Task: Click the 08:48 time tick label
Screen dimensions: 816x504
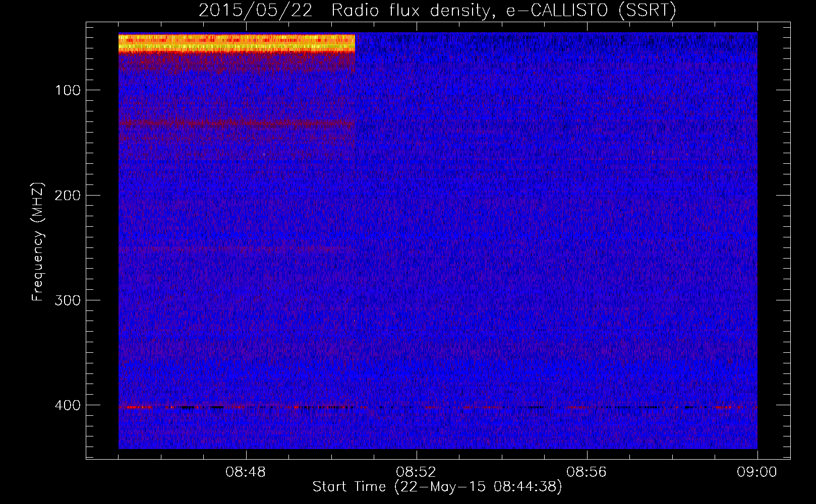Action: pyautogui.click(x=246, y=472)
